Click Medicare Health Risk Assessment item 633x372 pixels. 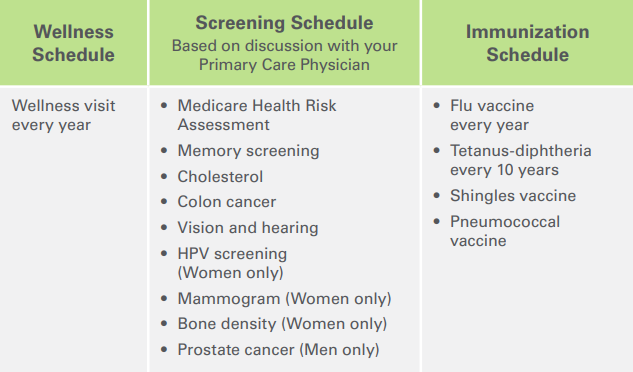[x=257, y=115]
